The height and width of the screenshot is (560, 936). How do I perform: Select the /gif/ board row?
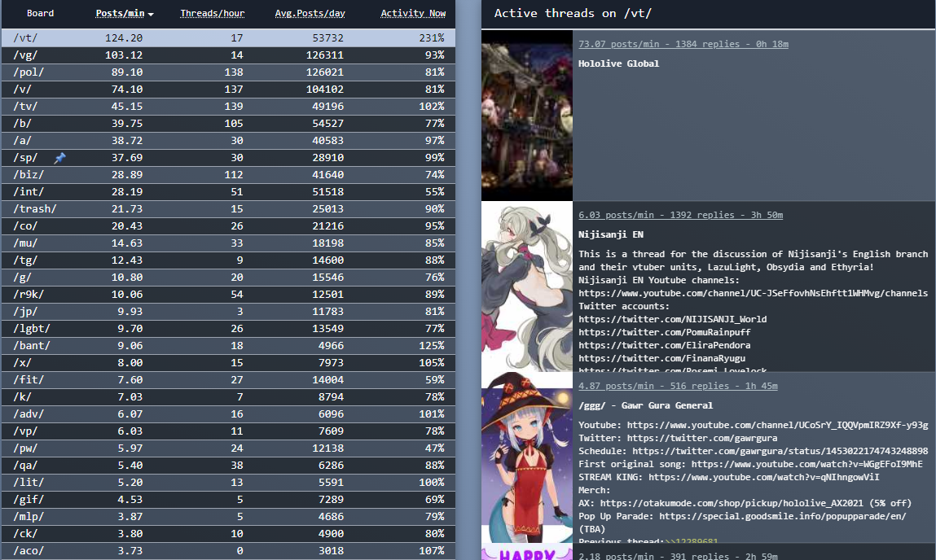228,500
